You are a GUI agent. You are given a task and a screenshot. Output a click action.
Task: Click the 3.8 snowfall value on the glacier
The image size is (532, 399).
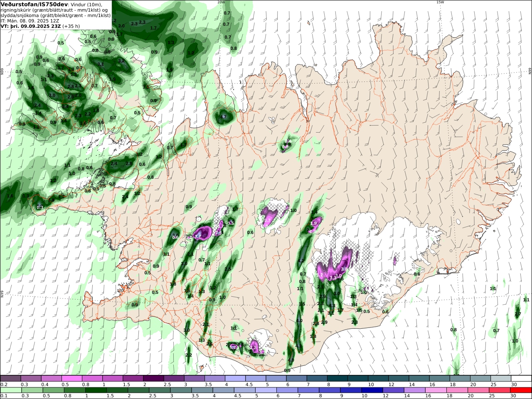pos(344,269)
